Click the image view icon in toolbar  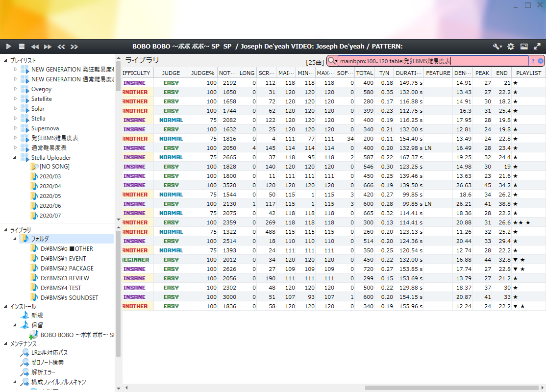pos(524,47)
